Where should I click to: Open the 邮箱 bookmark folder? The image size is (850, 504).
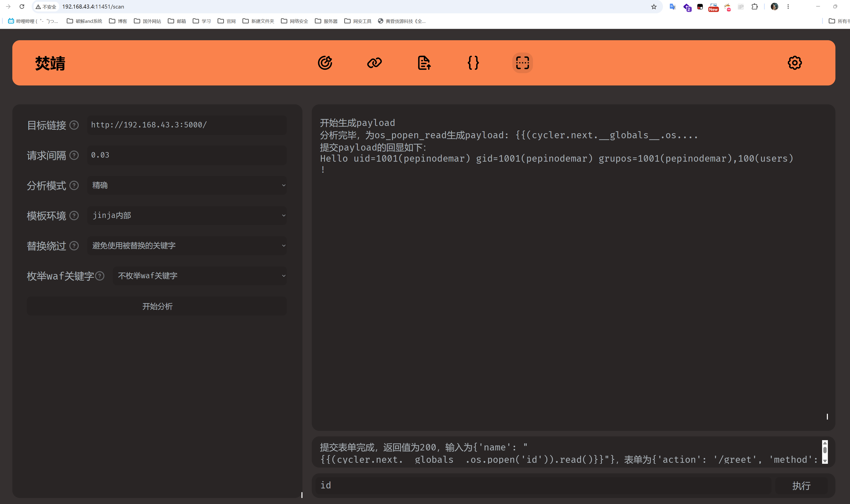pos(176,21)
